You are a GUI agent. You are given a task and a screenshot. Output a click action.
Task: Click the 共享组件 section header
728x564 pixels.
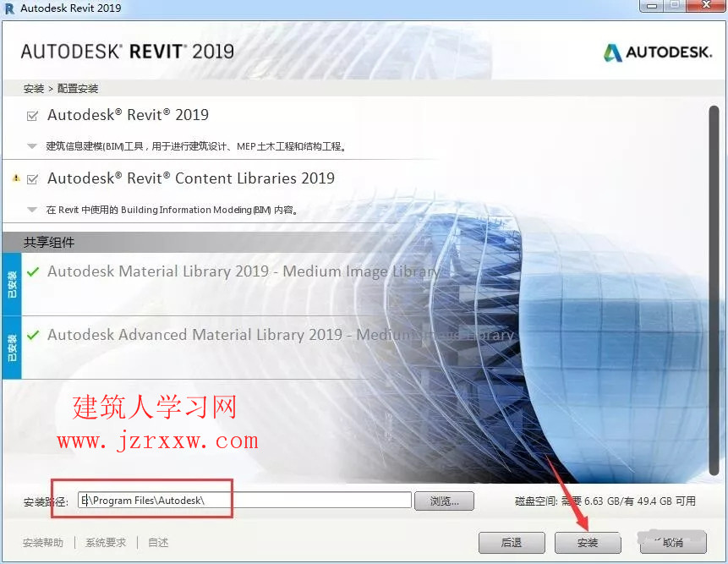tap(49, 243)
